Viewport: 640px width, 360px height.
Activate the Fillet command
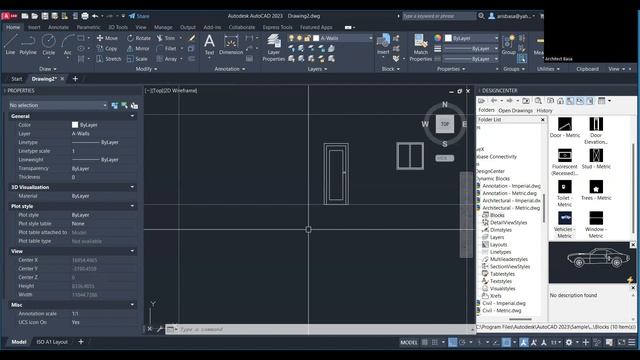167,48
